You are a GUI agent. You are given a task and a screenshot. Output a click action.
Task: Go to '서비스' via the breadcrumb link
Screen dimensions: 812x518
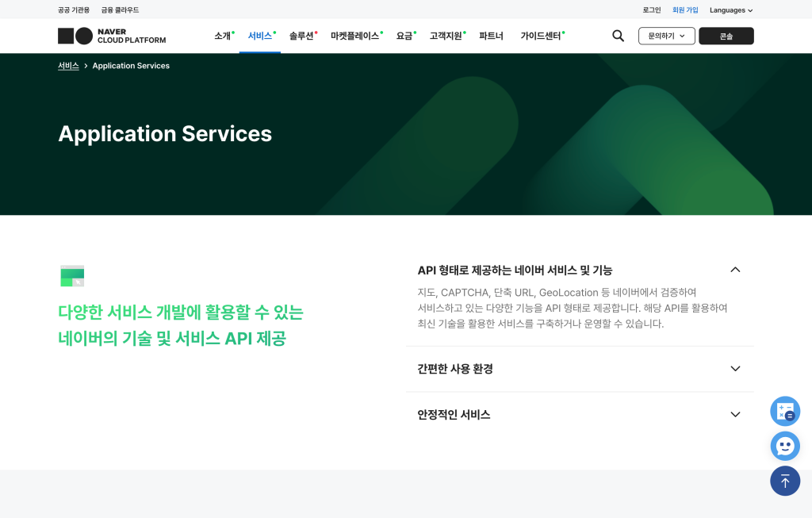point(68,66)
